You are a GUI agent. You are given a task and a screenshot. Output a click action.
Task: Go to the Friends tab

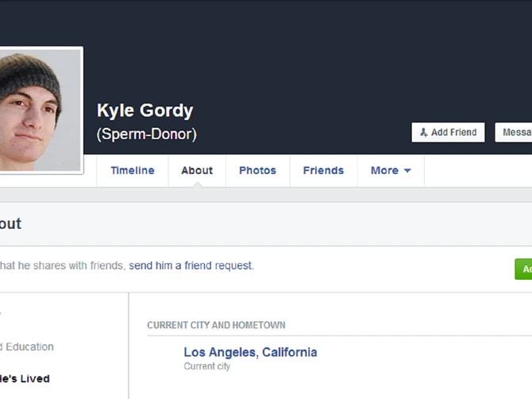(x=323, y=170)
